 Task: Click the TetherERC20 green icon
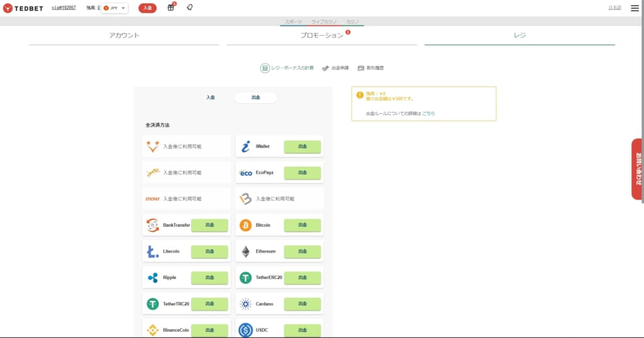tap(246, 278)
